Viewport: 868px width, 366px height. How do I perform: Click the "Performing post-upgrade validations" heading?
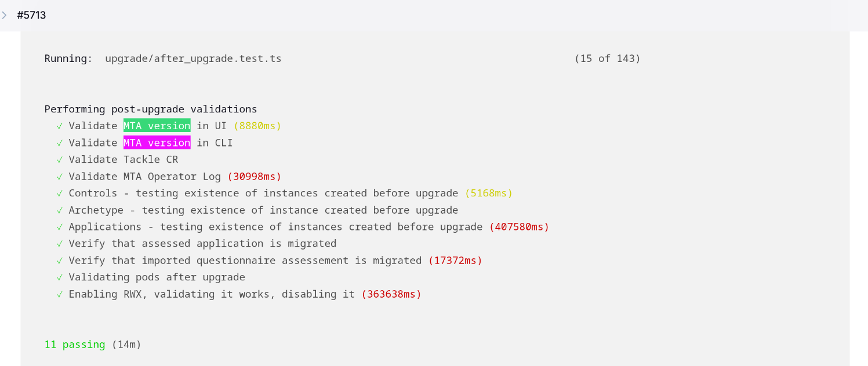tap(151, 109)
